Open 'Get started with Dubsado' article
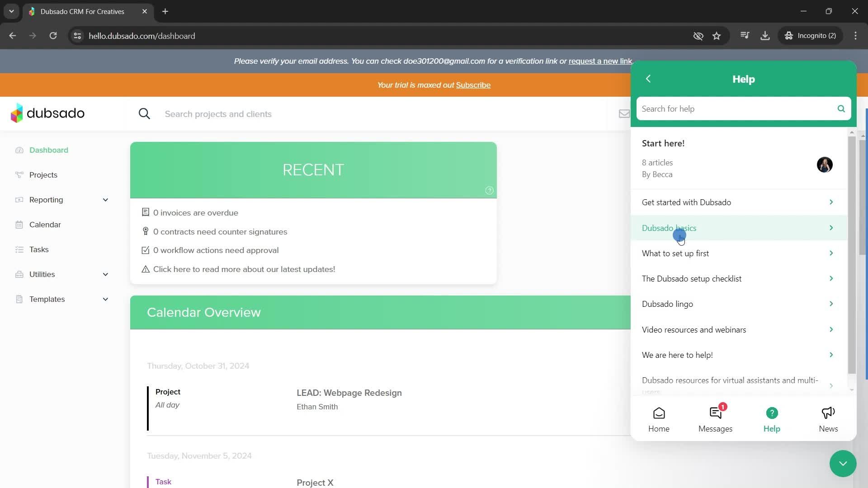This screenshot has height=488, width=868. [x=738, y=202]
